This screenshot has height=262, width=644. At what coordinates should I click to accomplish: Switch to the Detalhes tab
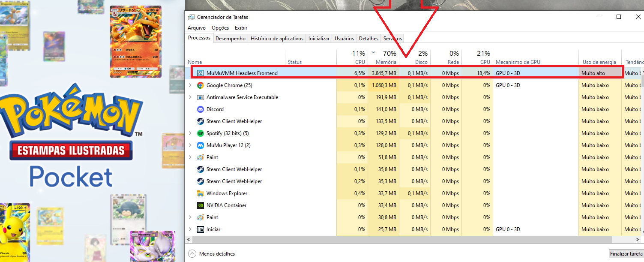(x=368, y=39)
